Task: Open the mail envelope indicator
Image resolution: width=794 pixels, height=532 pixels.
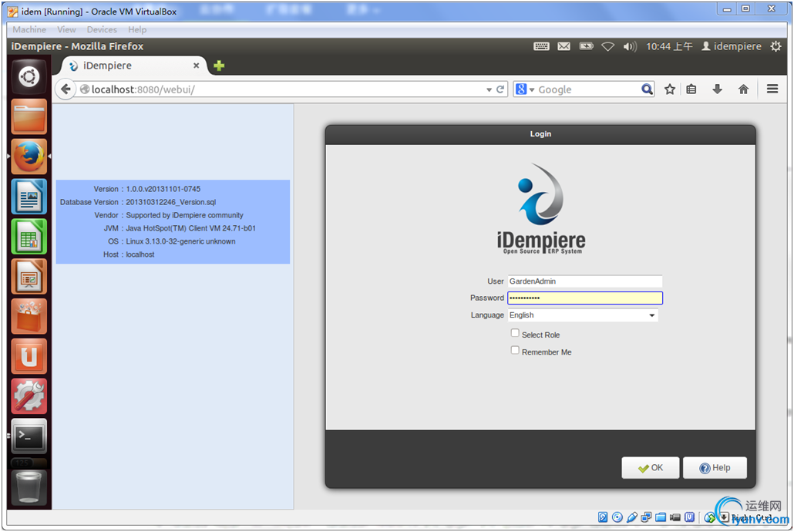Action: [x=564, y=46]
